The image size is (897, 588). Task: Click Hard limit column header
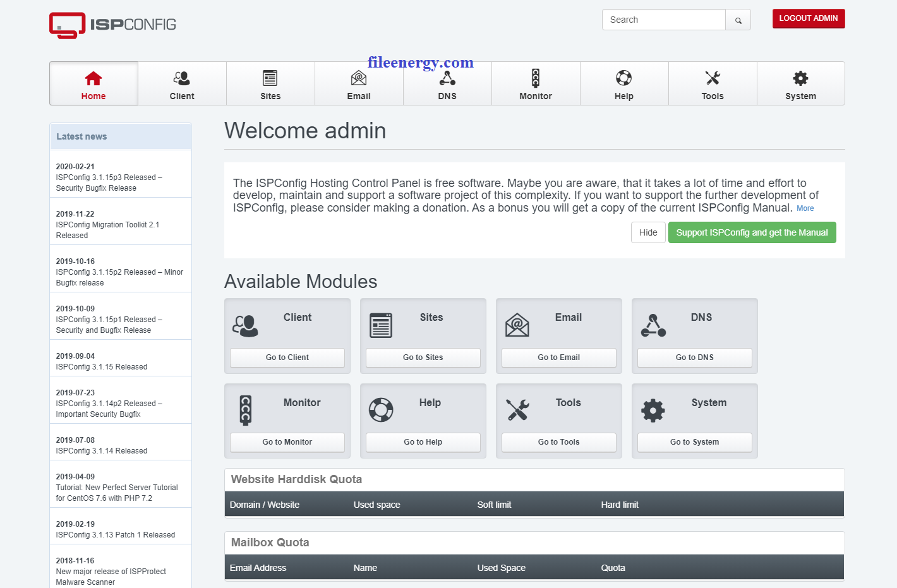pyautogui.click(x=620, y=505)
